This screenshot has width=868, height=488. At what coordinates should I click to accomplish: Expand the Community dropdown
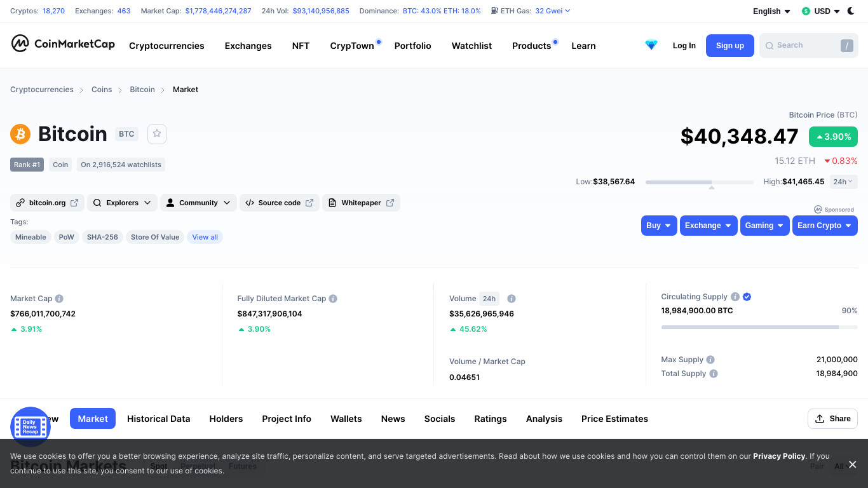pyautogui.click(x=198, y=203)
